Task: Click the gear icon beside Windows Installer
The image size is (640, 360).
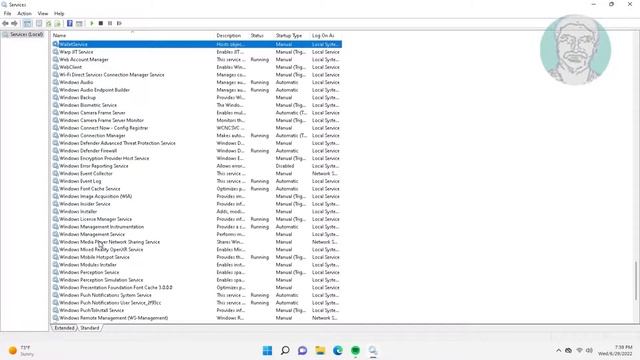Action: click(x=56, y=211)
